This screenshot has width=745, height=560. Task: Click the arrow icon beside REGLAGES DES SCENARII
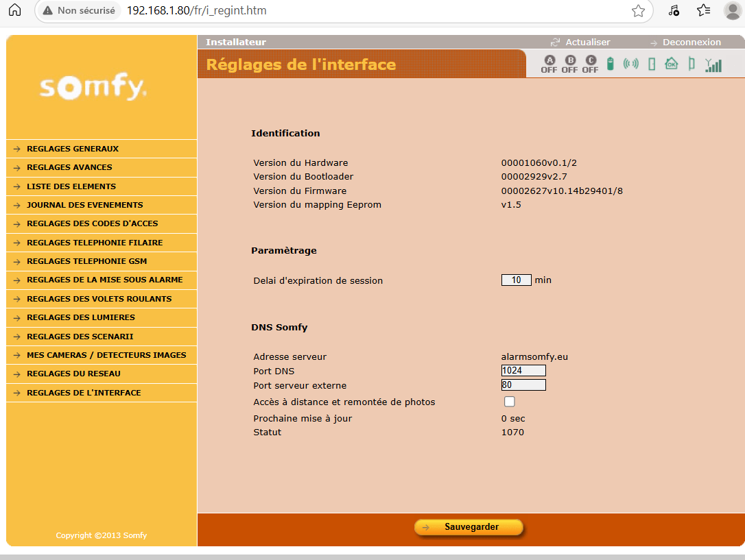pyautogui.click(x=17, y=337)
